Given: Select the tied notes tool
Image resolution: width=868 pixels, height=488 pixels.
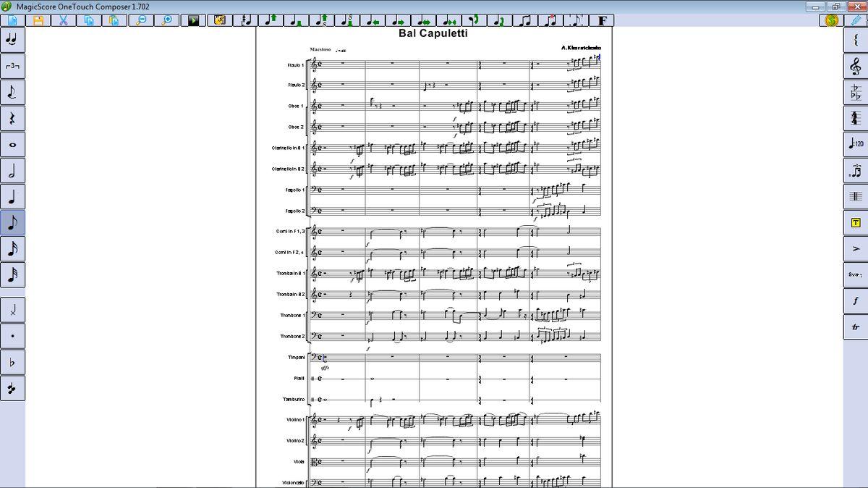Looking at the screenshot, I should click(x=12, y=40).
